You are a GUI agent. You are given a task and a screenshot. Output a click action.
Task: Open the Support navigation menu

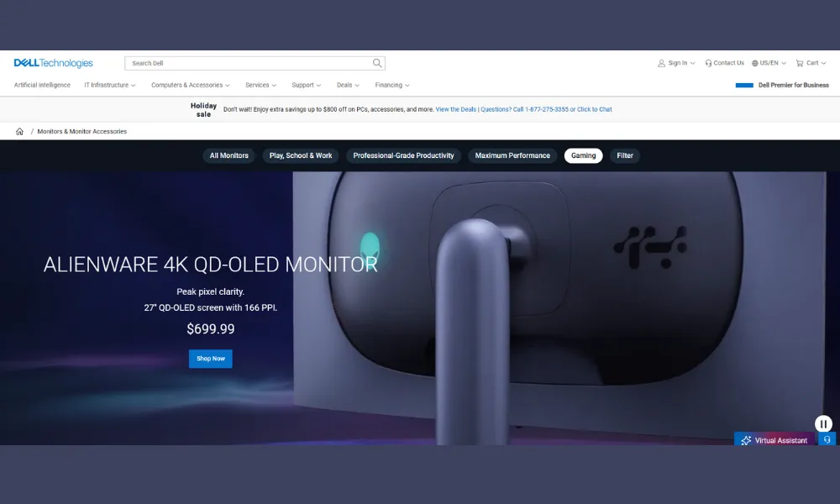pyautogui.click(x=306, y=85)
